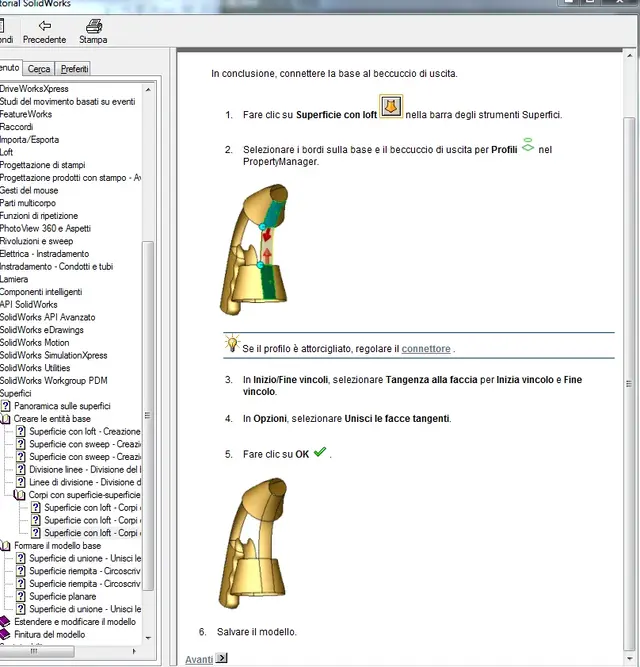Click the contents tree horizontal scrollbar thumb
Image resolution: width=640 pixels, height=667 pixels.
click(35, 651)
